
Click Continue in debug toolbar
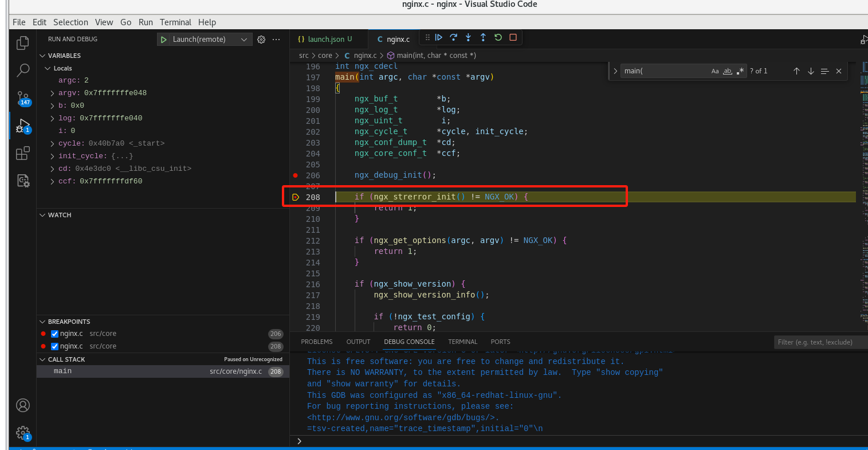click(x=439, y=37)
